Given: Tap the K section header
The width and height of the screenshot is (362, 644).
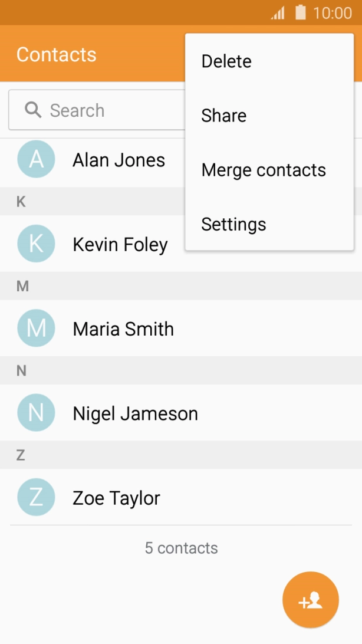Looking at the screenshot, I should click(21, 202).
